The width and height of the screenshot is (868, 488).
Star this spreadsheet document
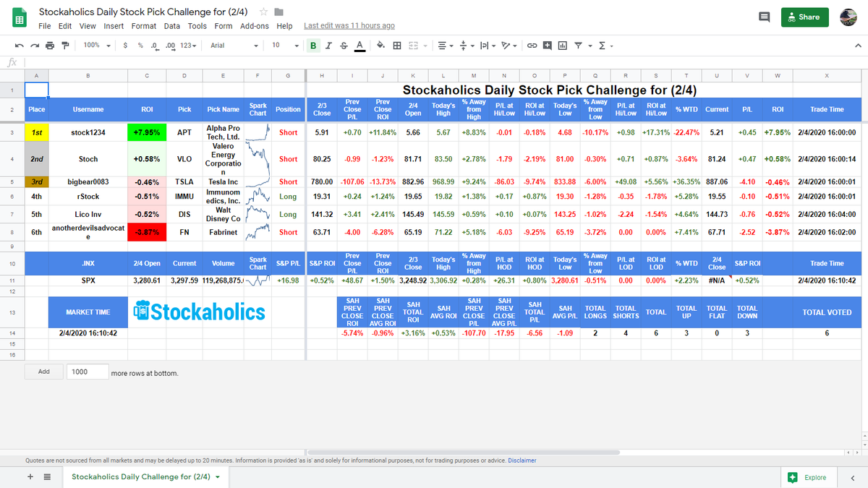[x=264, y=12]
